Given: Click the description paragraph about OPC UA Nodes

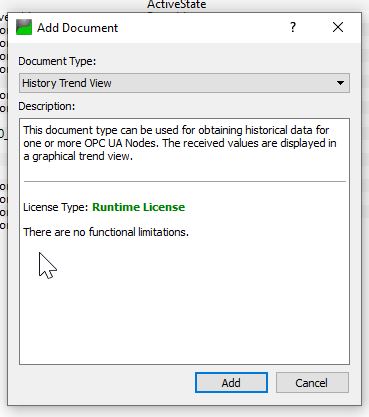Looking at the screenshot, I should pos(180,143).
